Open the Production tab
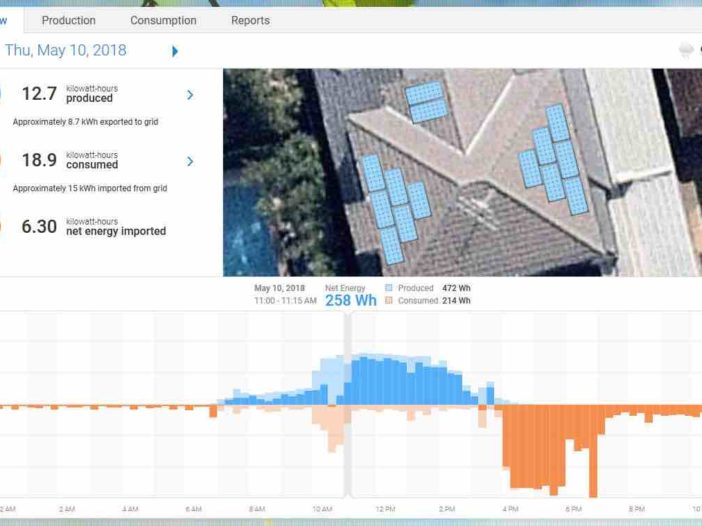The image size is (702, 526). coord(69,20)
